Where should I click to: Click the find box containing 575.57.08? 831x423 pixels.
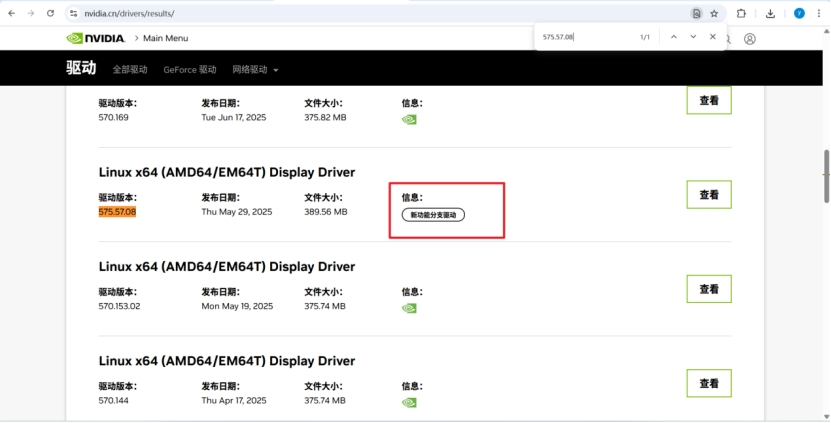[x=588, y=37]
